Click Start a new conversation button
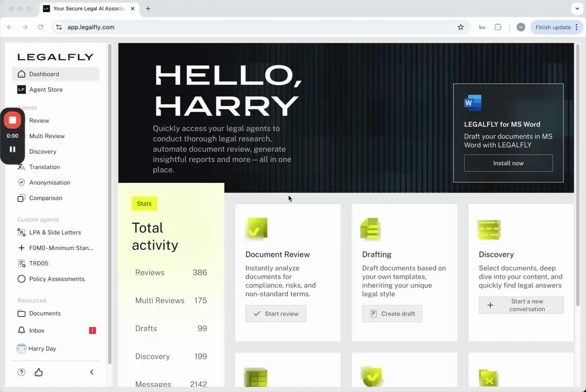The image size is (586, 392). [x=521, y=305]
